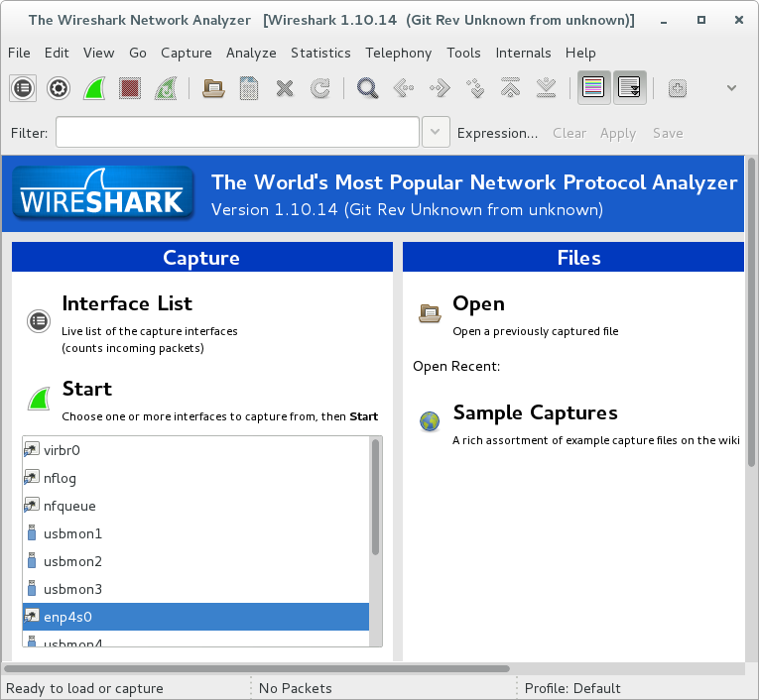Go forward in packet history arrow
Screen dimensions: 759x700
(x=440, y=88)
